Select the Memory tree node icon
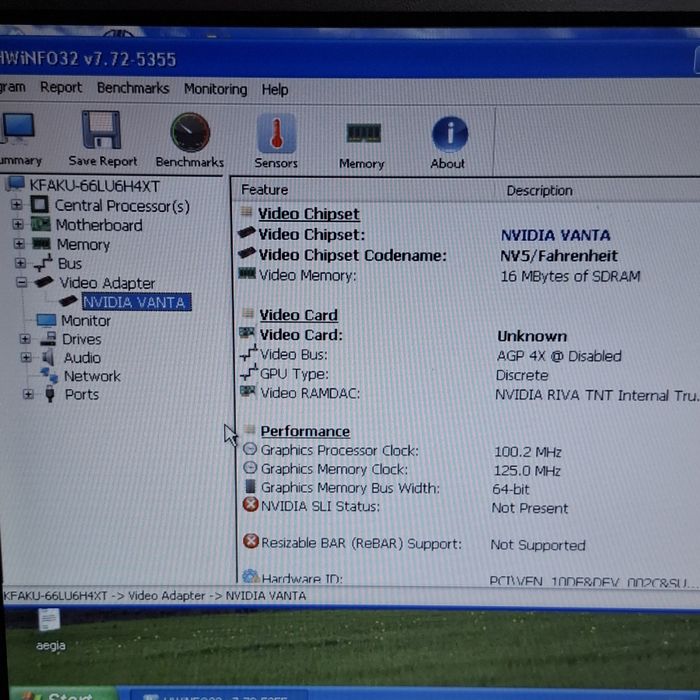 click(x=42, y=244)
